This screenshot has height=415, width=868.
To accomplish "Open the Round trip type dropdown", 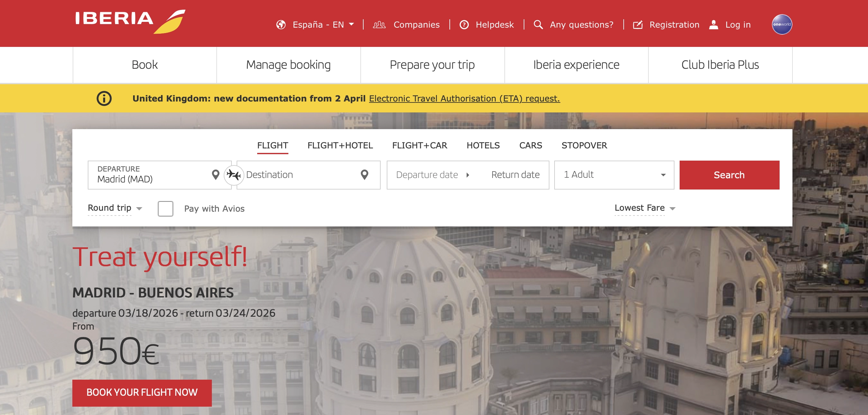I will coord(115,208).
